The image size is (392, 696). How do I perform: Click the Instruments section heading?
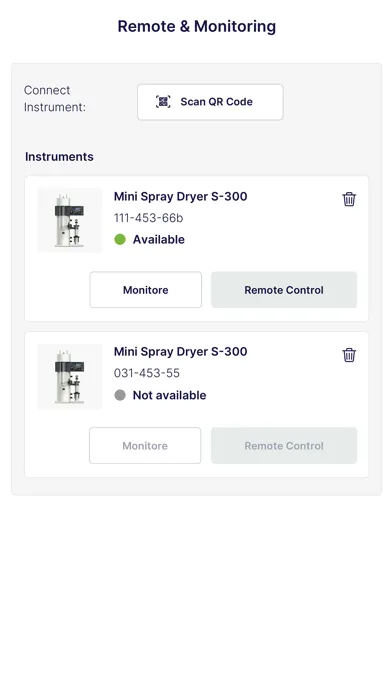[x=59, y=157]
